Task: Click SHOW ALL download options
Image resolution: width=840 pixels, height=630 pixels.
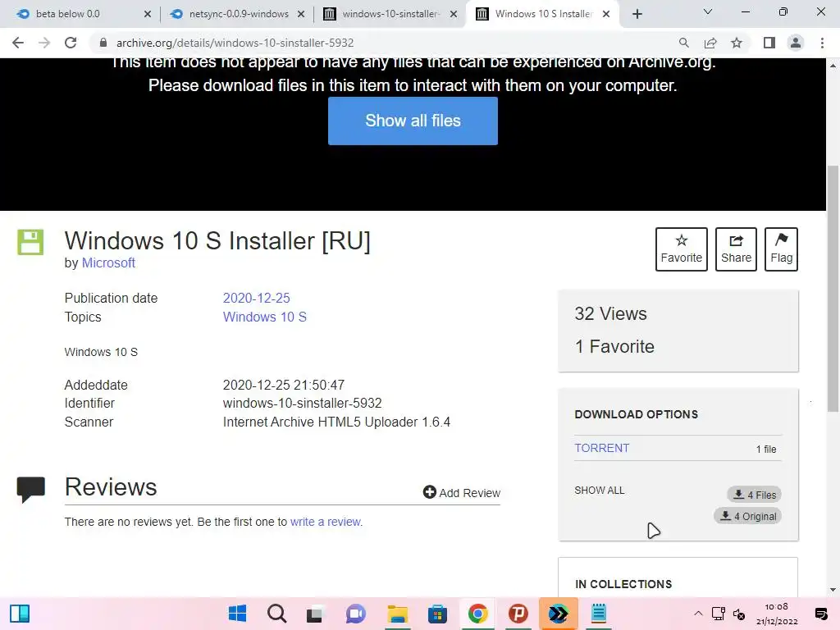Action: click(599, 491)
